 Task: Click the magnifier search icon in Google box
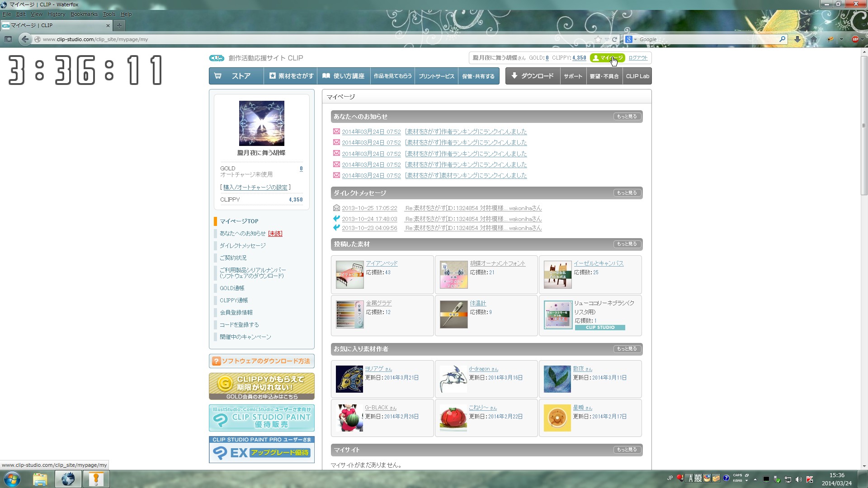(782, 39)
